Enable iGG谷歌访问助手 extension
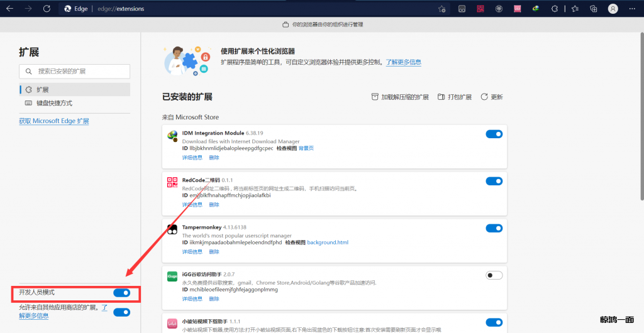 494,275
